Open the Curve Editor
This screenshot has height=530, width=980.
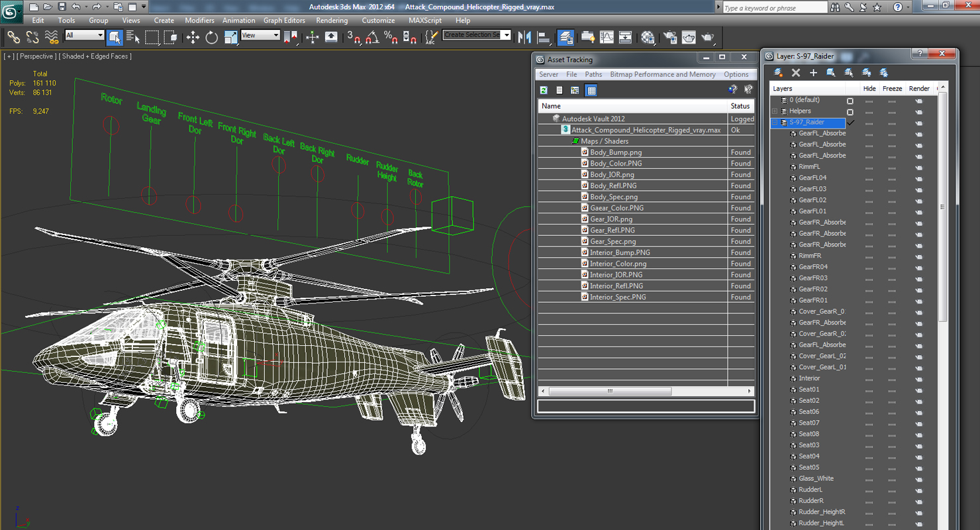607,37
